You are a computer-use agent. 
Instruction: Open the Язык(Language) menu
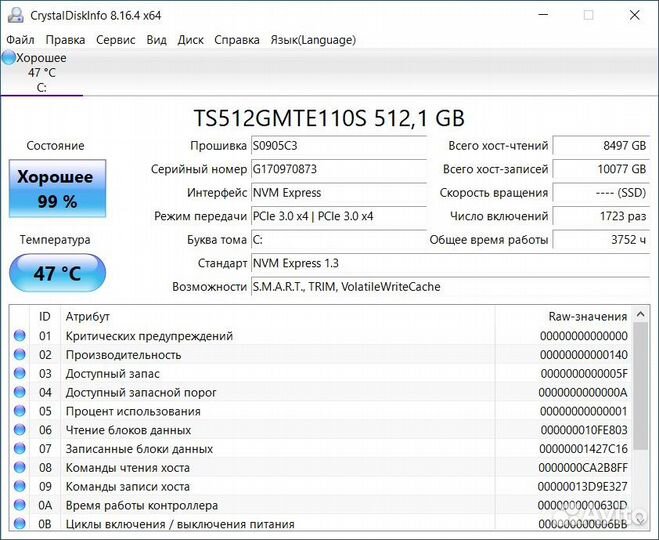[313, 40]
